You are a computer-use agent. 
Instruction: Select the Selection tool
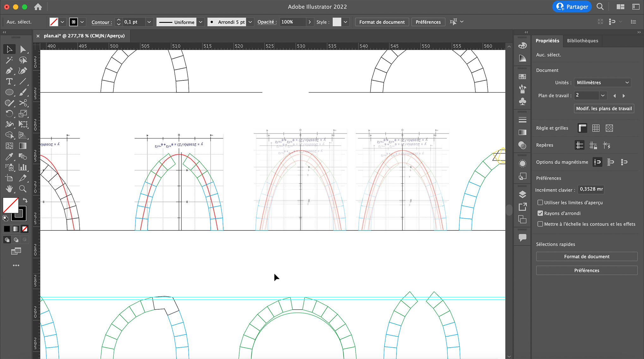click(x=9, y=49)
